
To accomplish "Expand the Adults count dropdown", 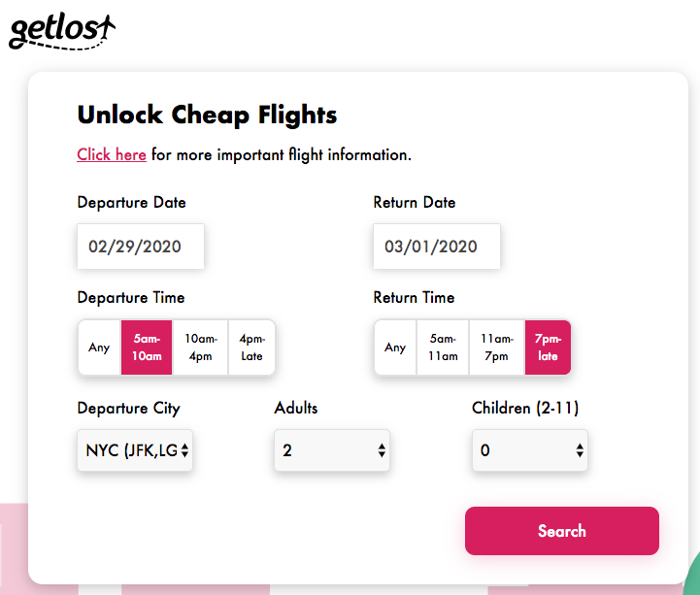I will click(332, 450).
